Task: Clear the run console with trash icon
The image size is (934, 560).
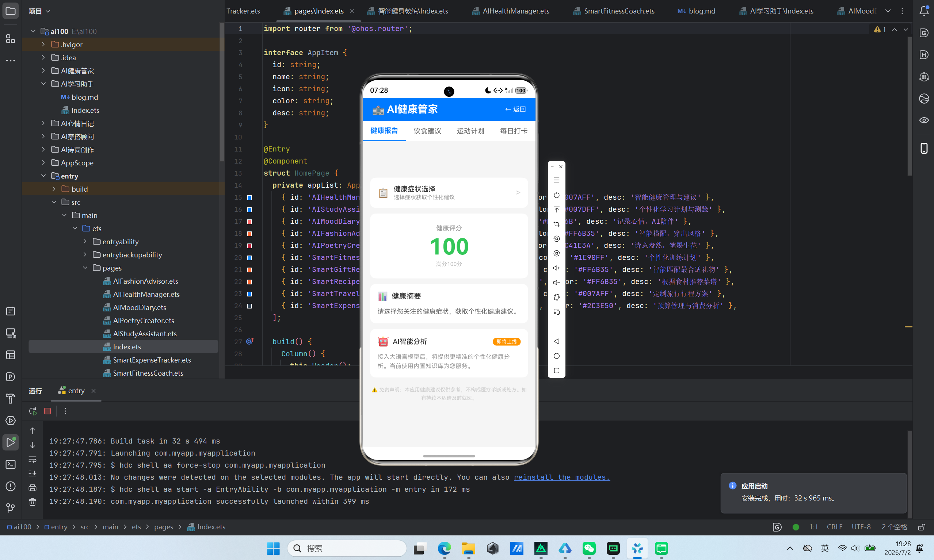Action: 33,502
